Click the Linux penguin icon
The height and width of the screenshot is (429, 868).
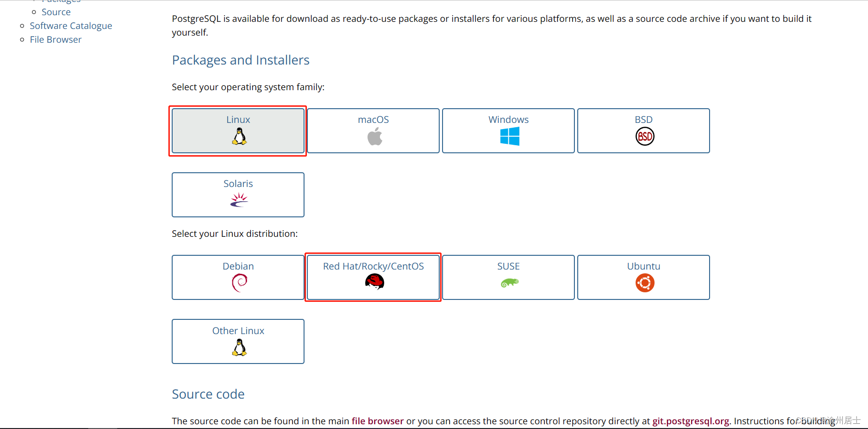[x=240, y=136]
